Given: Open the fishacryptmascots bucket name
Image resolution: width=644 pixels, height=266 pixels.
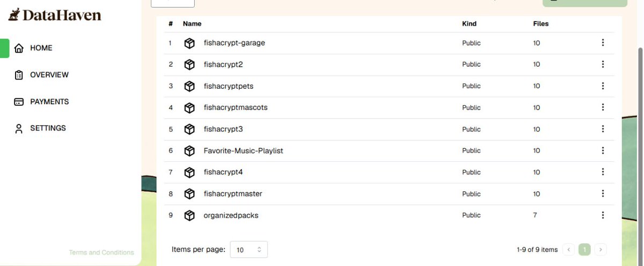Looking at the screenshot, I should pyautogui.click(x=236, y=107).
